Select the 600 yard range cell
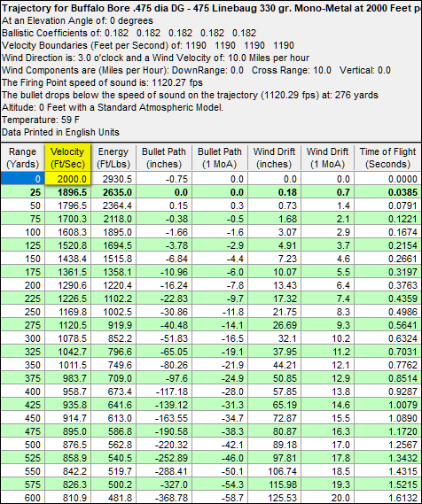Screen dimensions: 422x504 click(22, 498)
